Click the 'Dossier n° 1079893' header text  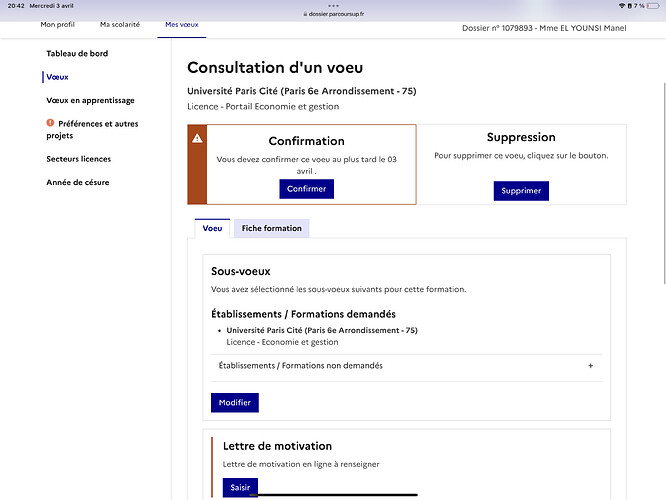pos(497,28)
